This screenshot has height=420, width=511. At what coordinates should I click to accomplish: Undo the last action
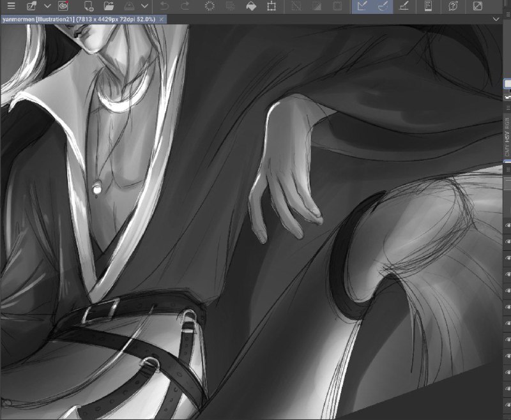pyautogui.click(x=165, y=6)
